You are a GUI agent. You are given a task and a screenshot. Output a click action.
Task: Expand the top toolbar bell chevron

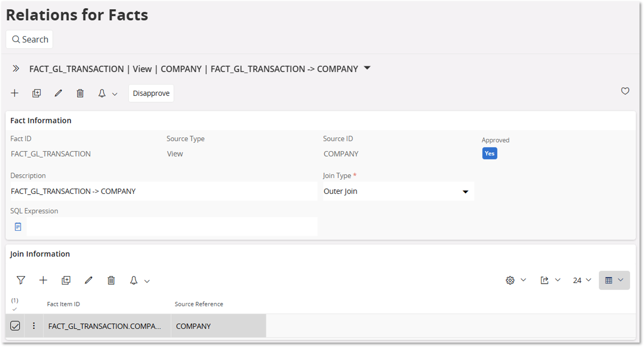115,94
